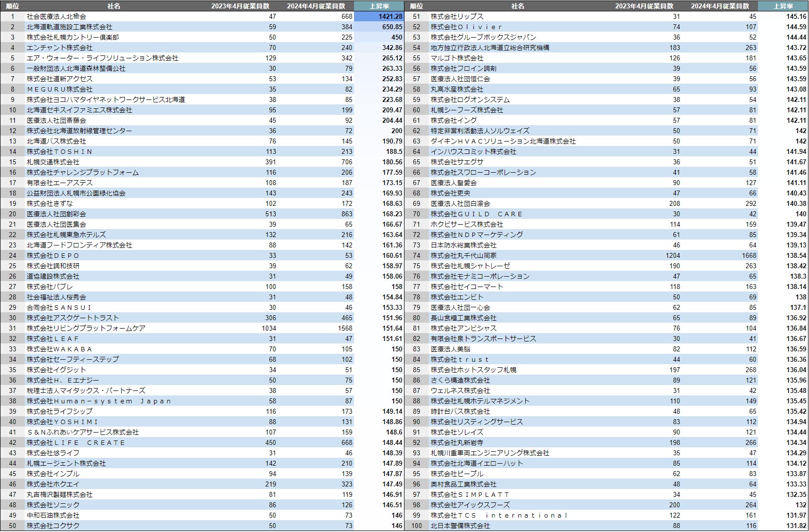The image size is (809, 532).
Task: Click 丸高水産株式会社
Action: click(457, 89)
